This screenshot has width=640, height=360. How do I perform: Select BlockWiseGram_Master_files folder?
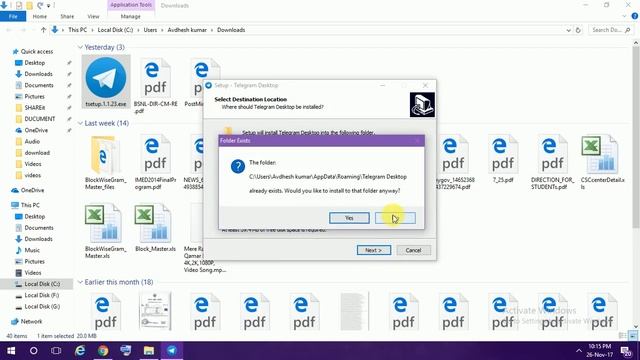[106, 162]
